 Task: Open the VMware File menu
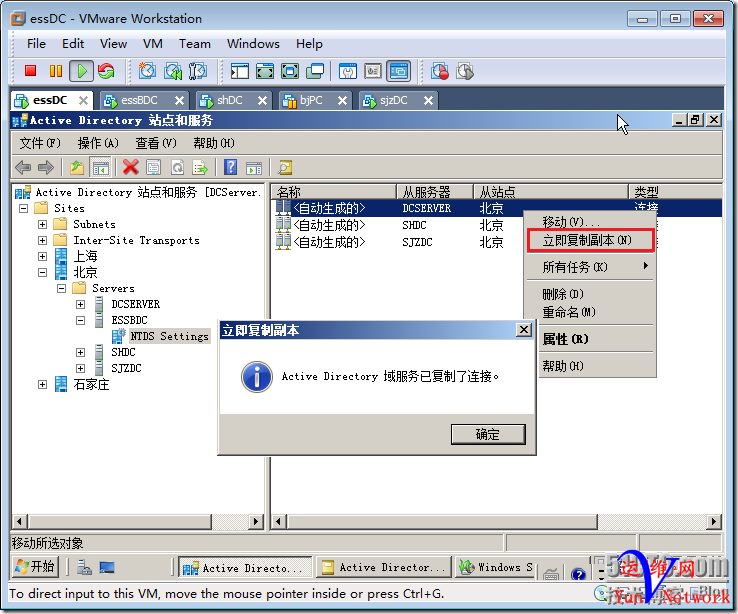[36, 44]
